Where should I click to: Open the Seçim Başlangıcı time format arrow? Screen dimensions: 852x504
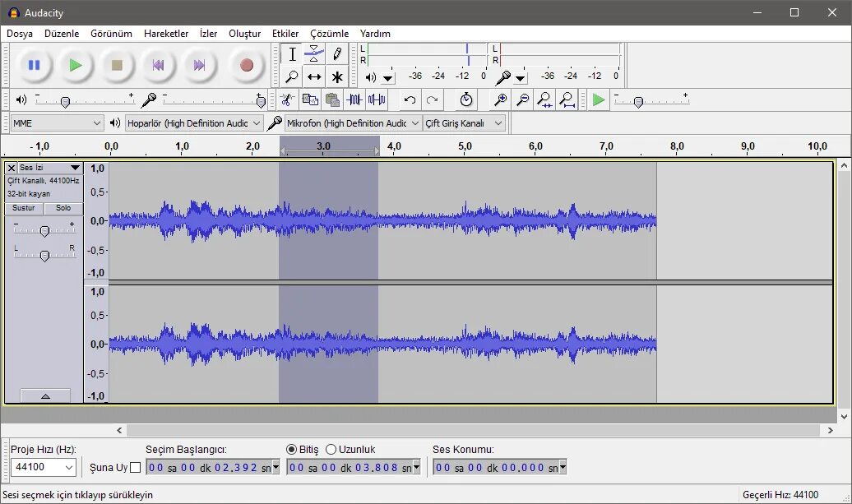pos(276,466)
